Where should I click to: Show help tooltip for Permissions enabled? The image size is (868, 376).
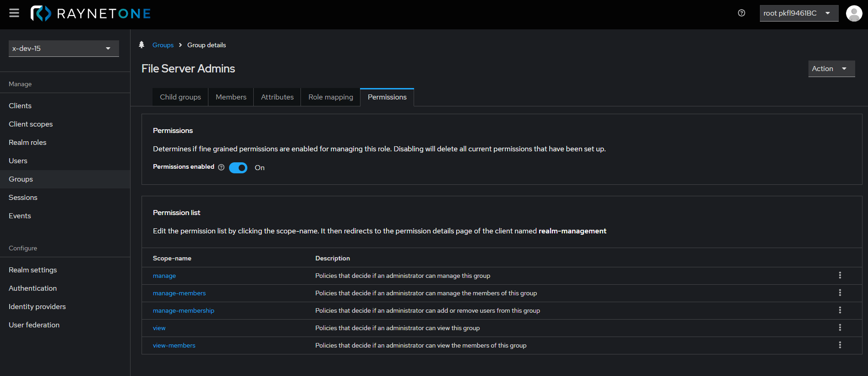click(x=221, y=167)
